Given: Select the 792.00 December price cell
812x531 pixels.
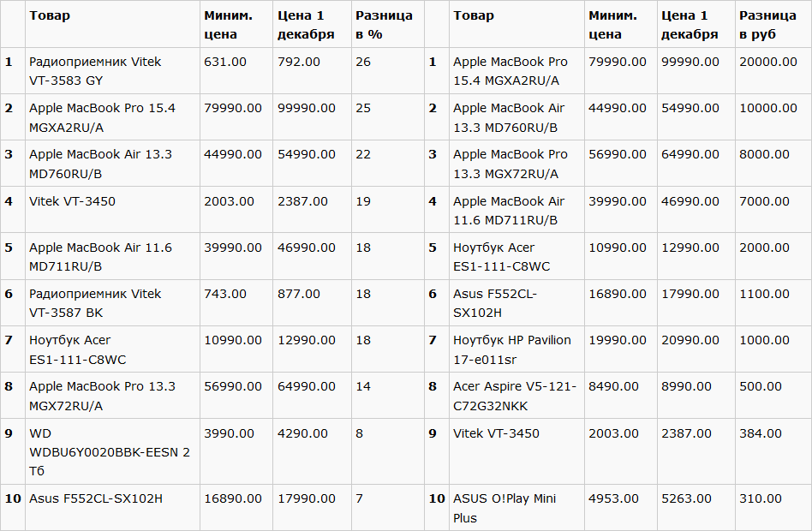Looking at the screenshot, I should 299,62.
